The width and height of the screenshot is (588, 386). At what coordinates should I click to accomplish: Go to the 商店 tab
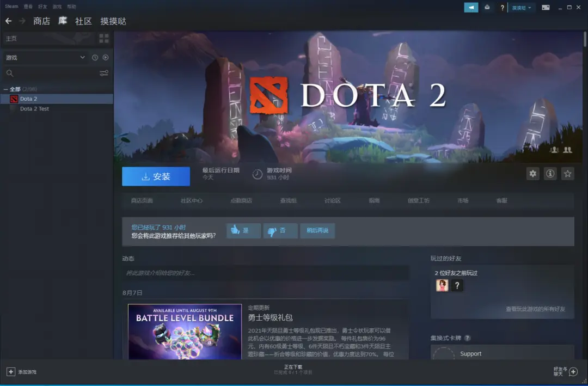(x=41, y=21)
